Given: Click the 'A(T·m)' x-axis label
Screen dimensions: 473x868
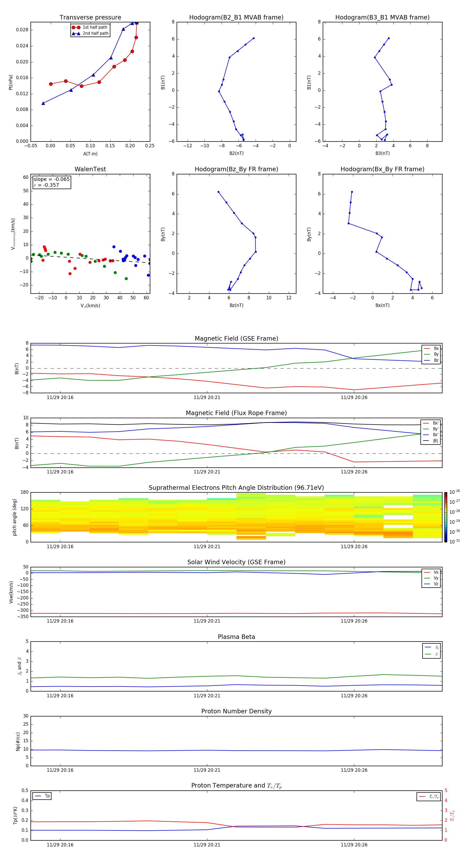Looking at the screenshot, I should [x=90, y=154].
